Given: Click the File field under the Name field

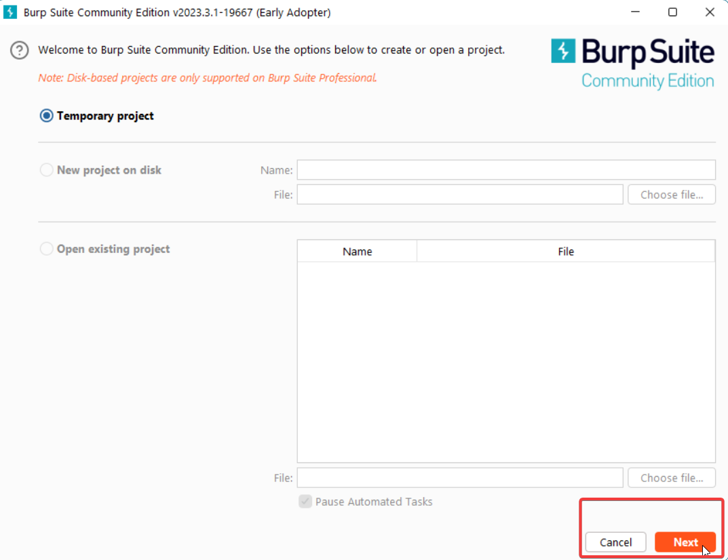Looking at the screenshot, I should pyautogui.click(x=459, y=195).
